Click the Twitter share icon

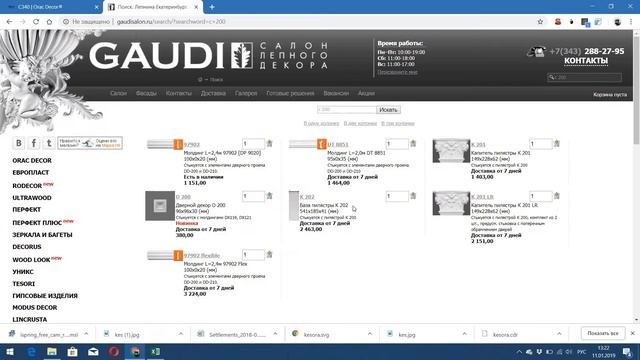[49, 143]
